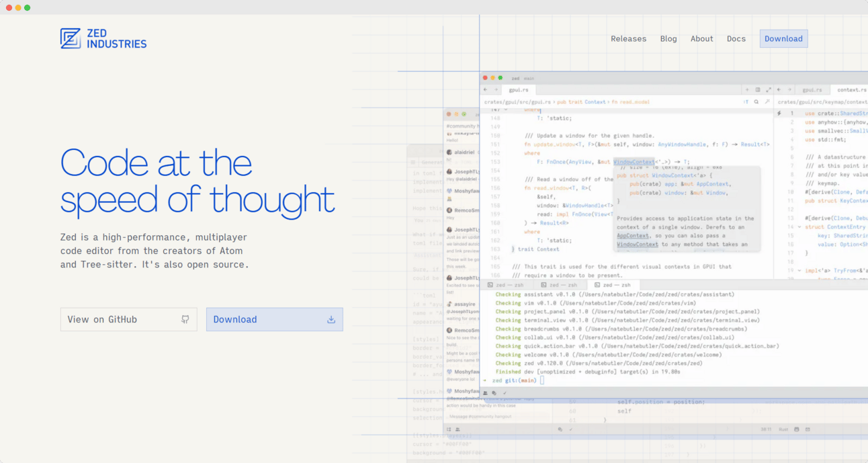Open the Blog nav link

tap(668, 39)
